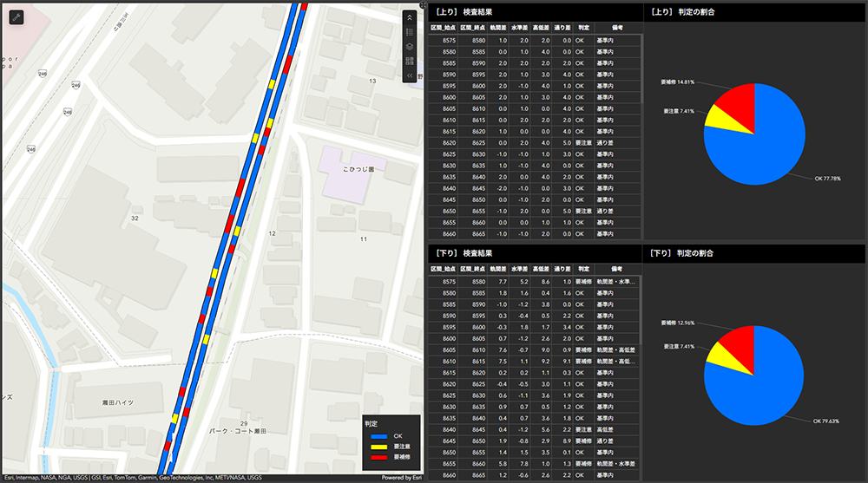This screenshot has height=483, width=868.
Task: Click the 判定 column header in 下り table
Action: 582,270
